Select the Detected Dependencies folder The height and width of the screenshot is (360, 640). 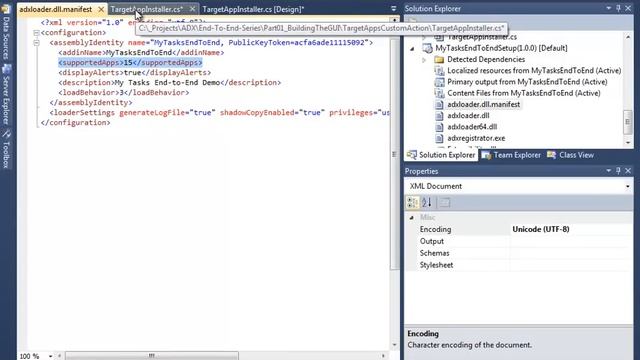point(486,60)
